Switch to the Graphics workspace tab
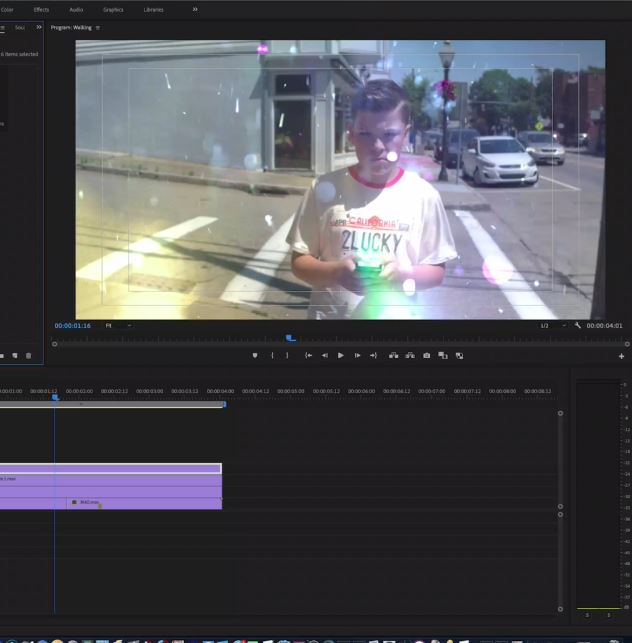This screenshot has height=643, width=632. point(113,9)
